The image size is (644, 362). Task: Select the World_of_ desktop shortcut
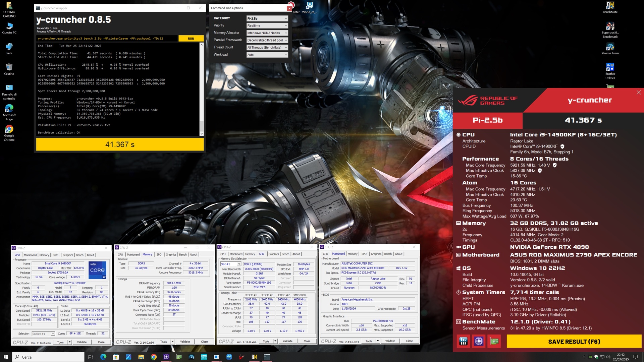pyautogui.click(x=309, y=7)
